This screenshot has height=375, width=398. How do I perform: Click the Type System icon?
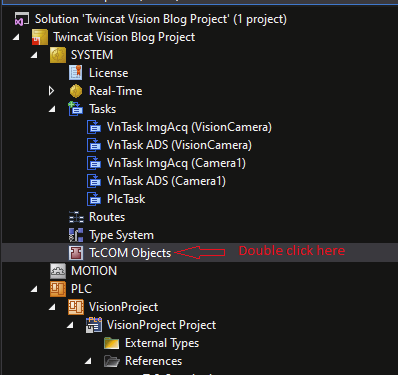pos(76,235)
